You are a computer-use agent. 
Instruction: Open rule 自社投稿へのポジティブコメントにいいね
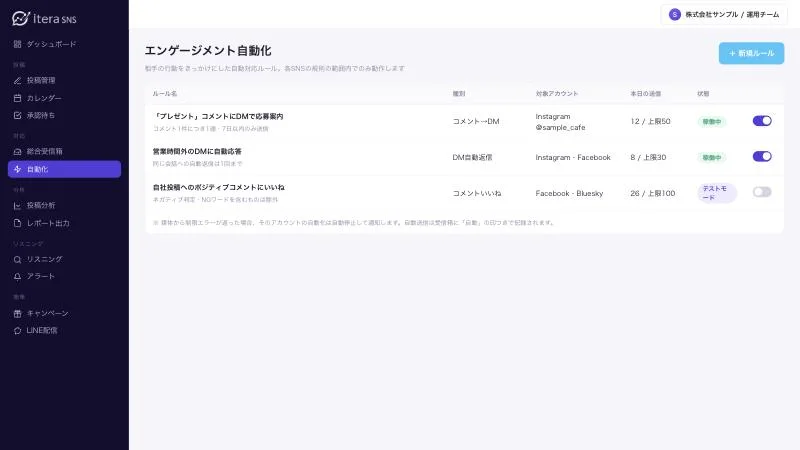pyautogui.click(x=218, y=187)
